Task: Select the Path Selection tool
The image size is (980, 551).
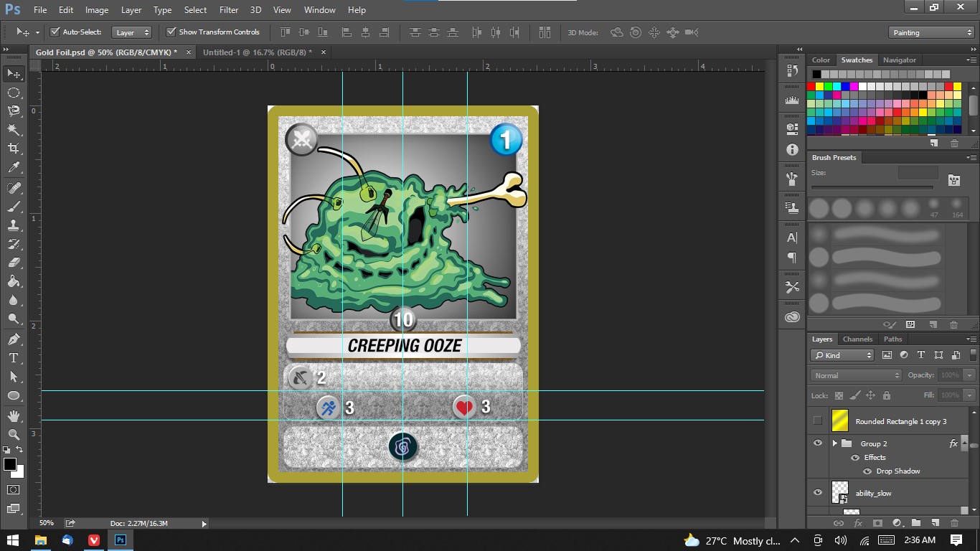Action: point(14,377)
